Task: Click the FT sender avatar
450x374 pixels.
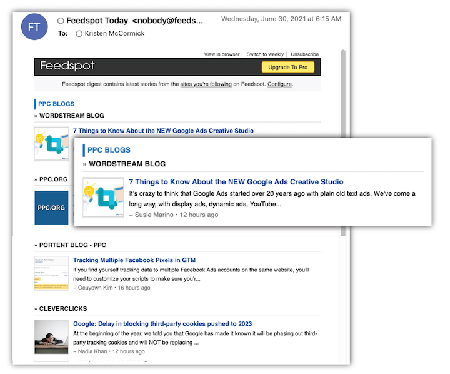Action: (x=34, y=27)
